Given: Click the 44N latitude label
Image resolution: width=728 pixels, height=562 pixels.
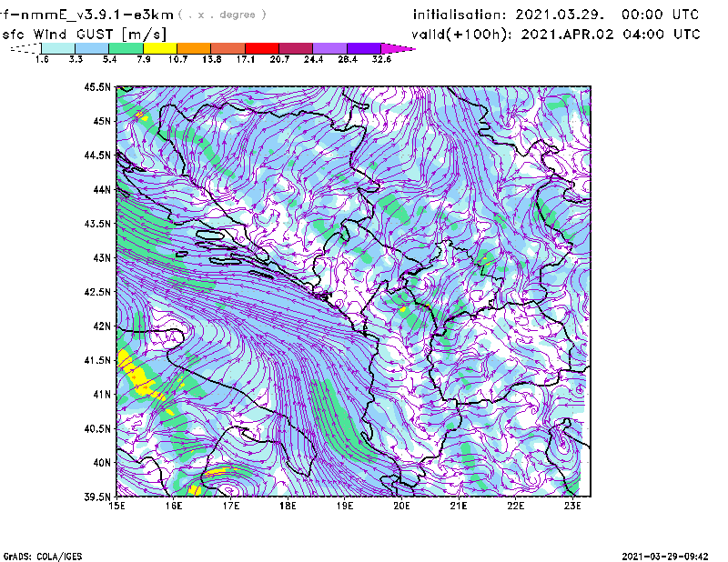Looking at the screenshot, I should 102,189.
